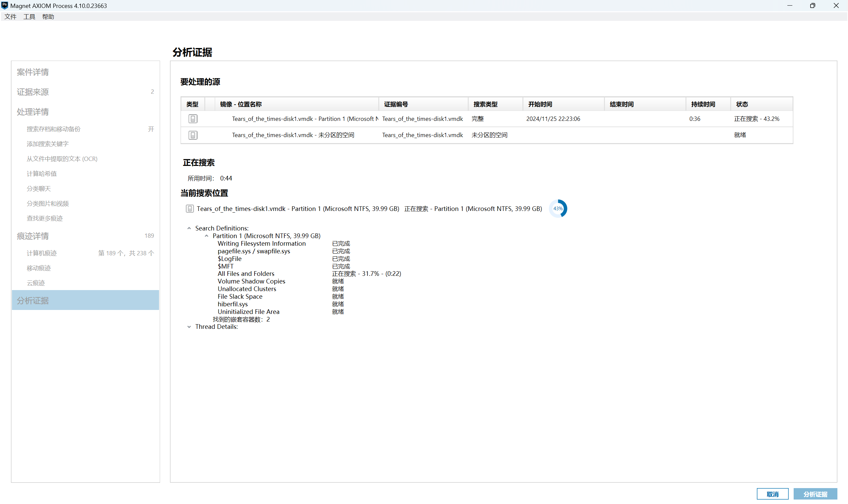Click the 结束时间 column header
Viewport: 848px width, 504px height.
(x=645, y=104)
